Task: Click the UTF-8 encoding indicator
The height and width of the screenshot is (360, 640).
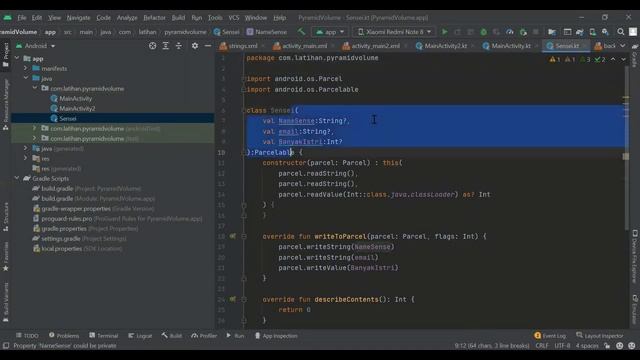Action: [562, 346]
